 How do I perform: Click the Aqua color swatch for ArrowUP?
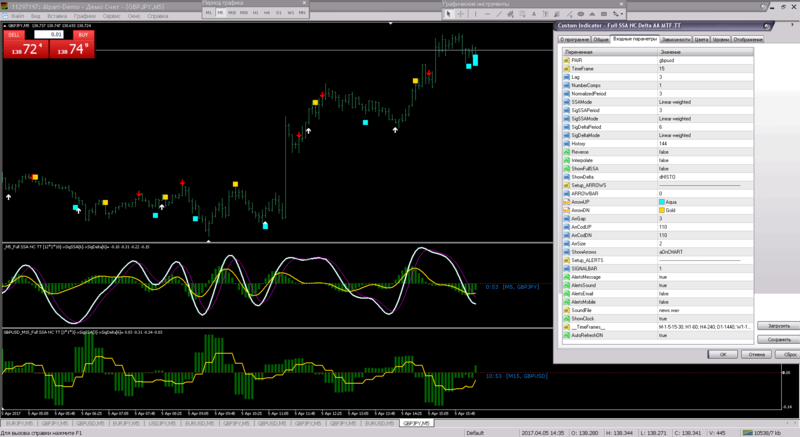[662, 201]
